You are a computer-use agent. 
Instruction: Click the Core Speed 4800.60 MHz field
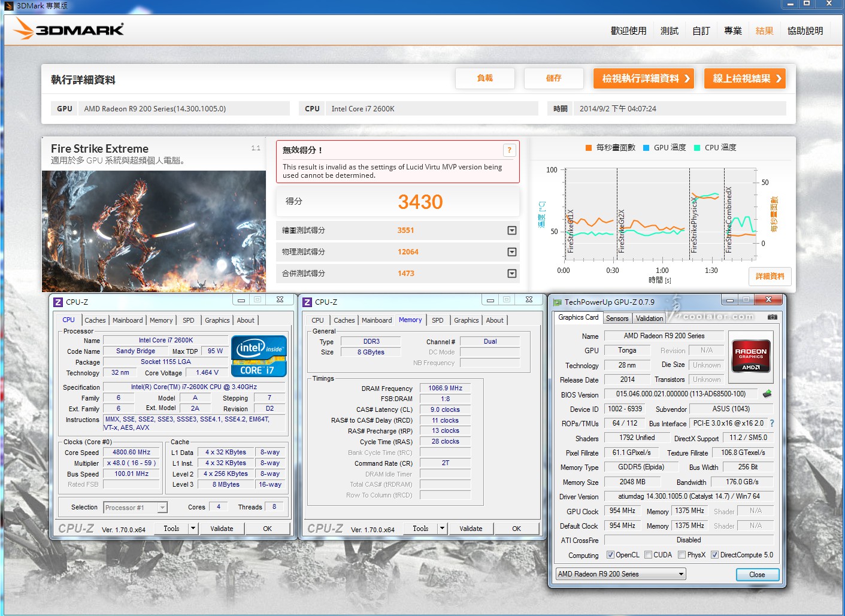tap(132, 453)
